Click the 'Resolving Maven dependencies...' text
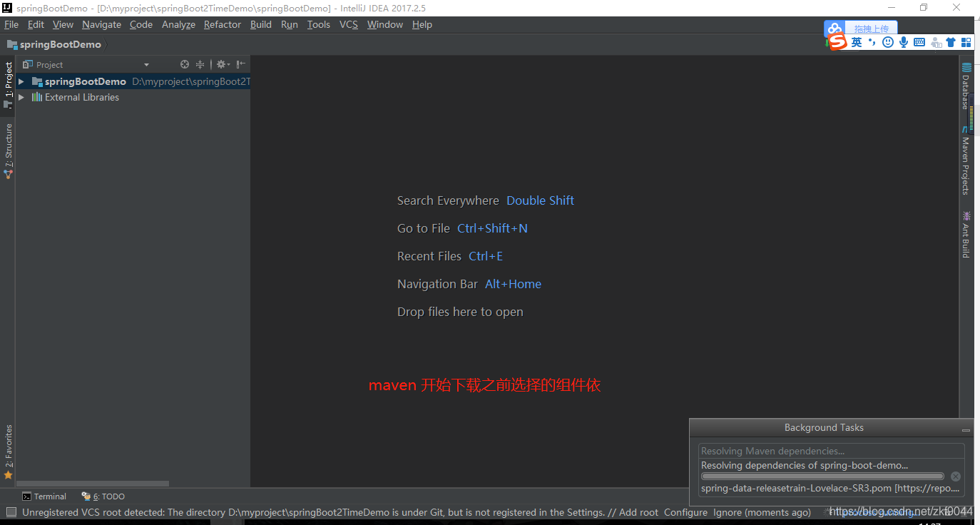This screenshot has width=980, height=525. 772,451
